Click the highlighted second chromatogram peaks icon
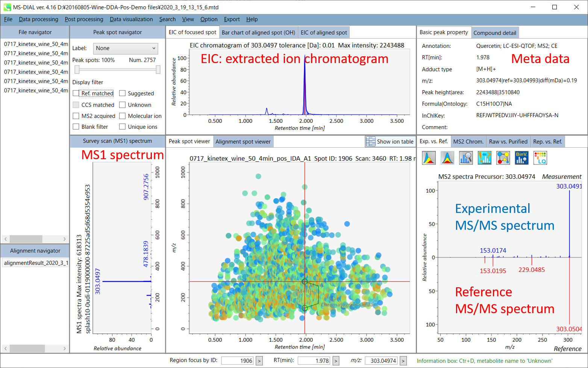The height and width of the screenshot is (368, 588). (x=447, y=158)
